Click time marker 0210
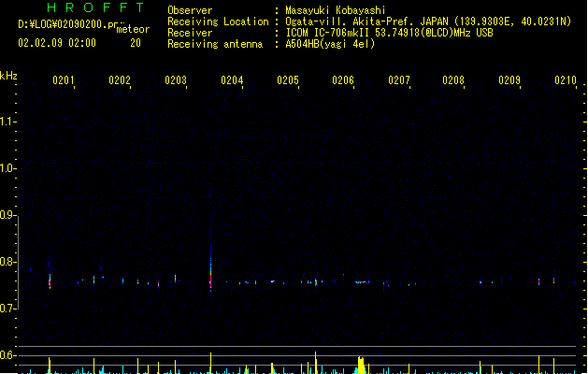Image resolution: width=588 pixels, height=374 pixels. 566,80
